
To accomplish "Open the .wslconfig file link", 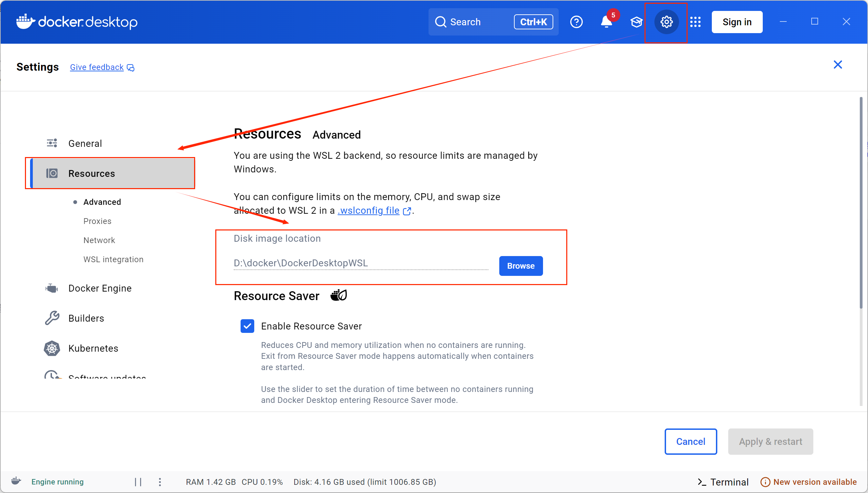I will [368, 211].
